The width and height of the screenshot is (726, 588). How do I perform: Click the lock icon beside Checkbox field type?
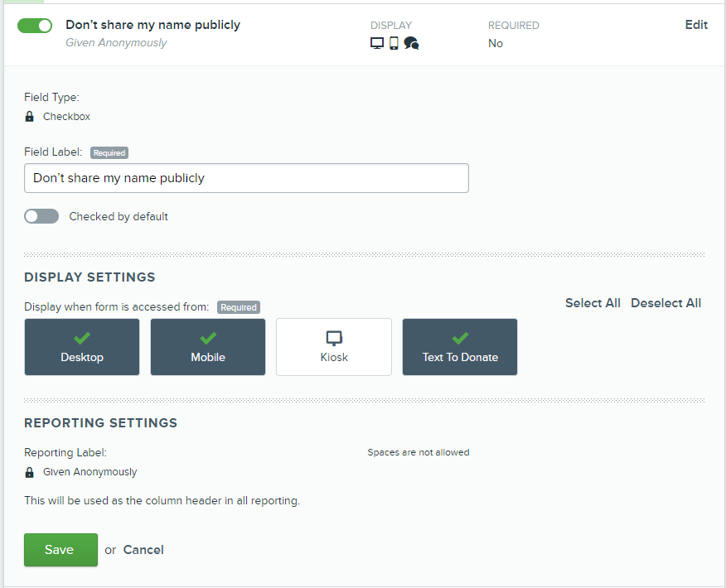(29, 116)
